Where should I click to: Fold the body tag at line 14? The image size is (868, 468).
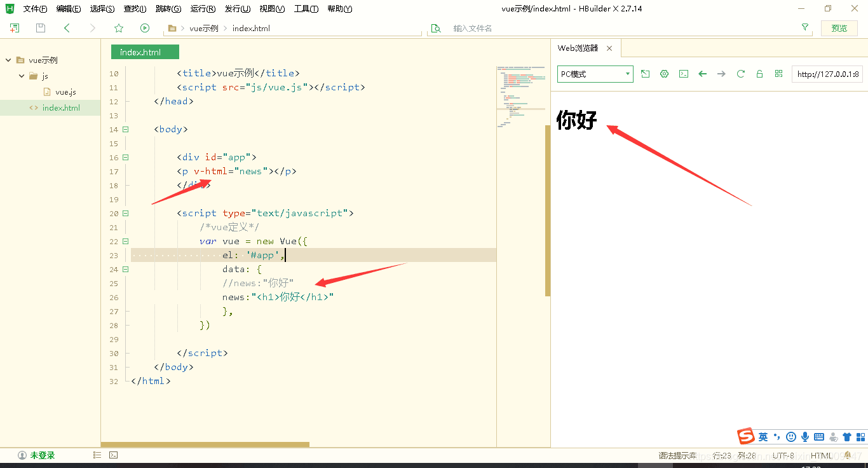[125, 129]
